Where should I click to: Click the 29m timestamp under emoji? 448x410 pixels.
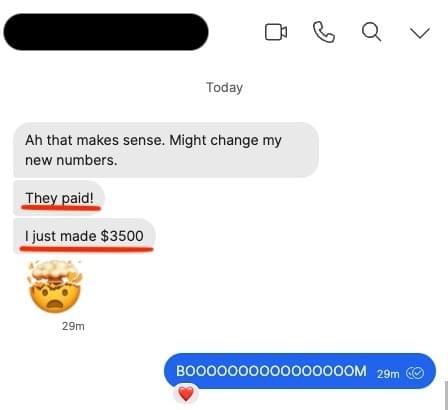73,326
